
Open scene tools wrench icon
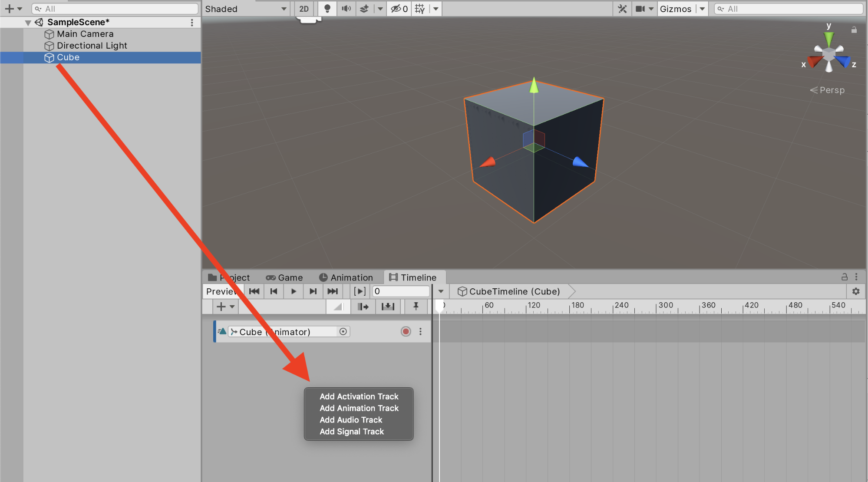622,9
